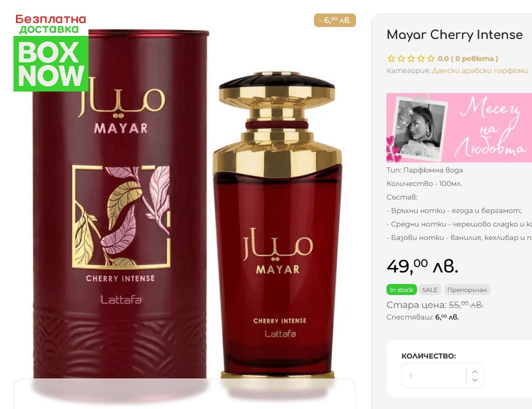Click the Препоръчан tag

[x=467, y=290]
